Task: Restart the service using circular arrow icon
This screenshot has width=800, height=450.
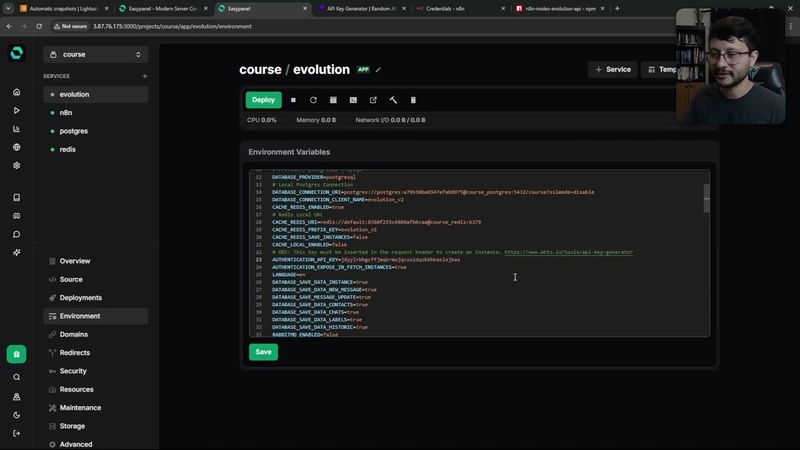Action: tap(313, 100)
